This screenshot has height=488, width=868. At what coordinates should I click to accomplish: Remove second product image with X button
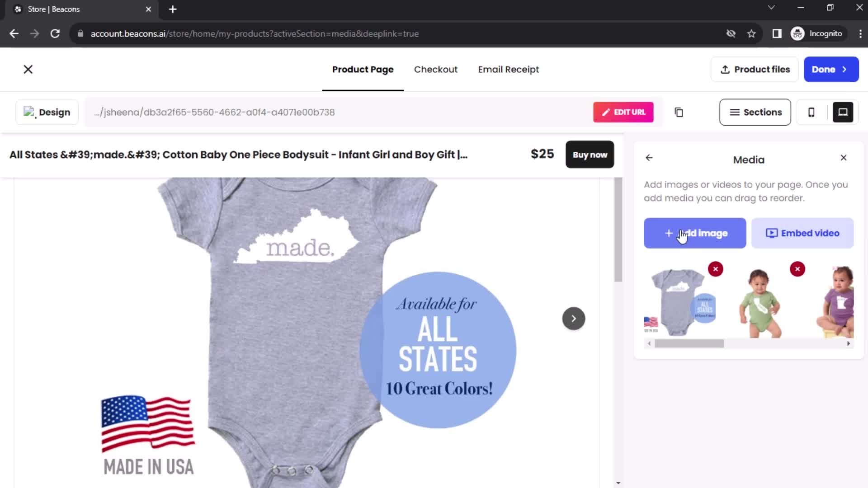click(x=797, y=269)
